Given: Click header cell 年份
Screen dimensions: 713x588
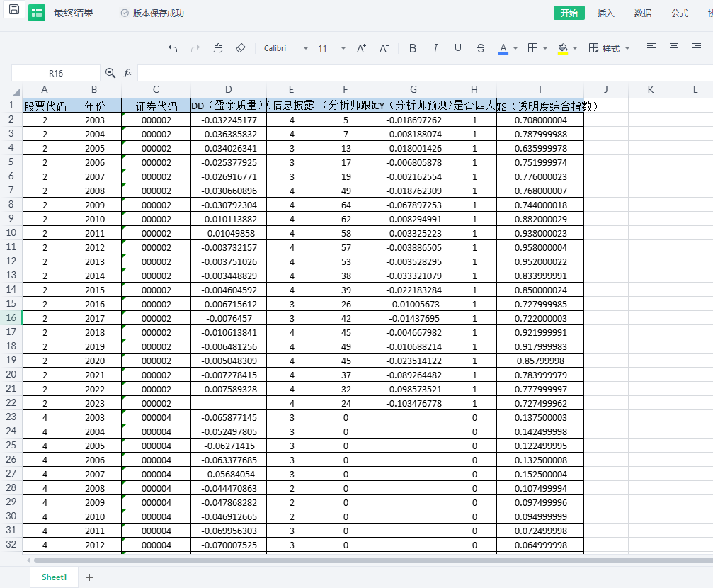Looking at the screenshot, I should [94, 106].
